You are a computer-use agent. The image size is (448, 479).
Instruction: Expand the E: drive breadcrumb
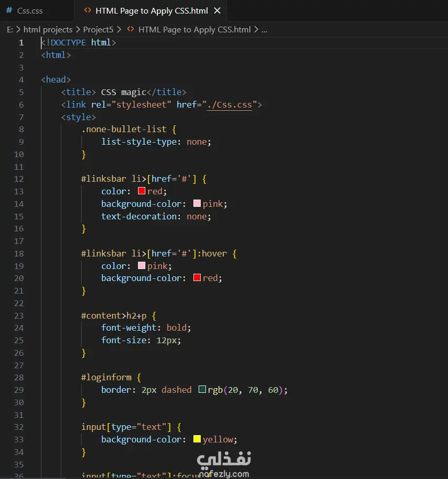pyautogui.click(x=8, y=29)
